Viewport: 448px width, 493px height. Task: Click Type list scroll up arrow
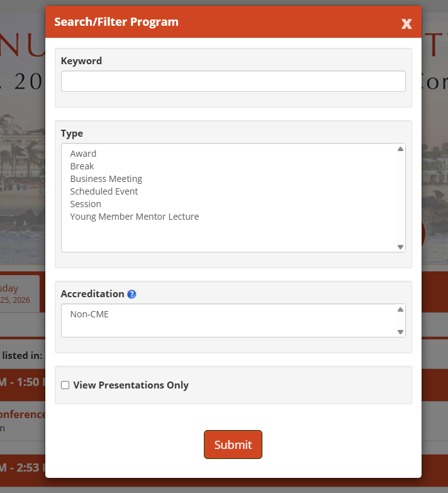pos(400,149)
